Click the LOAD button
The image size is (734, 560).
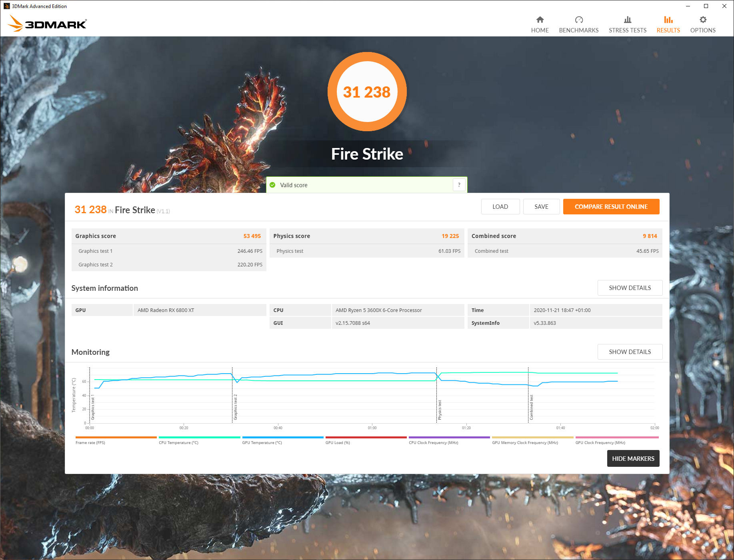500,207
